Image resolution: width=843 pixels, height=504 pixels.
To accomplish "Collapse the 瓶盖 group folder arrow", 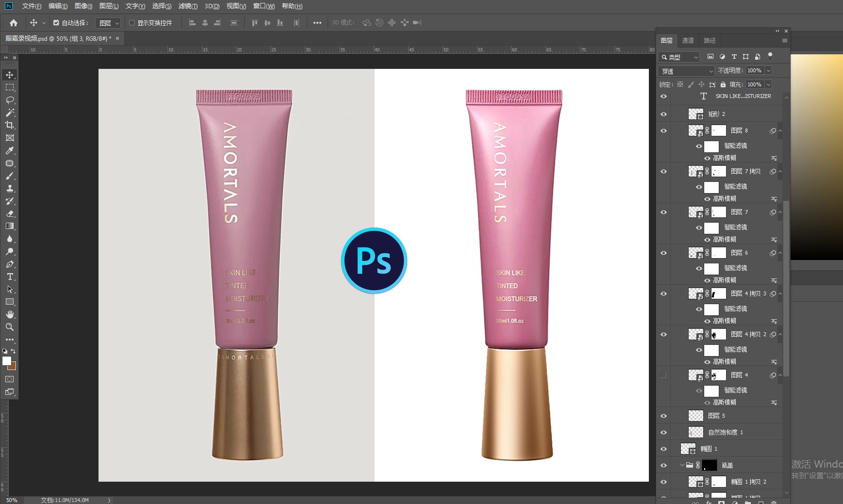I will click(x=682, y=465).
